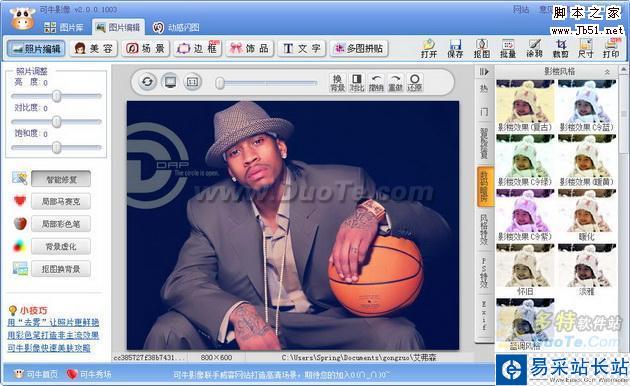Click the 重做 redo button

click(395, 83)
